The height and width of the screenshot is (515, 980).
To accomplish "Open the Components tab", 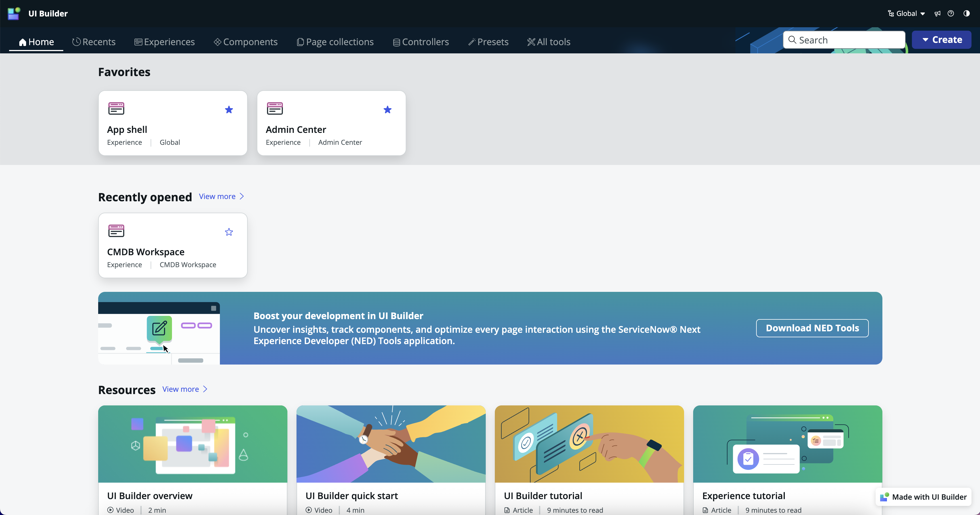I will 245,42.
